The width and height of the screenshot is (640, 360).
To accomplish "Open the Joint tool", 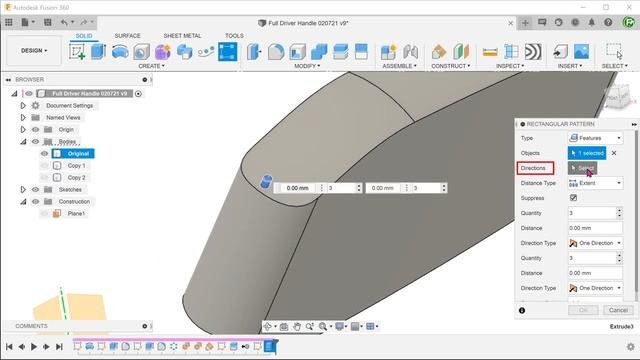I will point(410,52).
